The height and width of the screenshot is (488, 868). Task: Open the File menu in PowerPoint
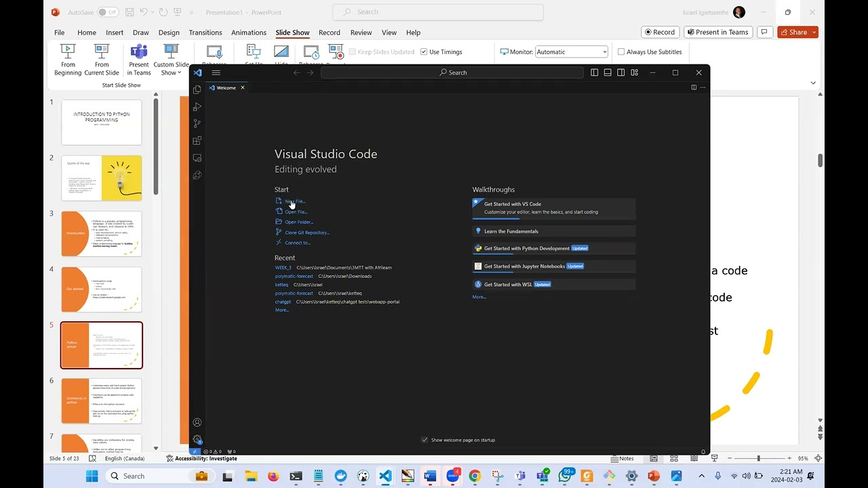pyautogui.click(x=59, y=32)
